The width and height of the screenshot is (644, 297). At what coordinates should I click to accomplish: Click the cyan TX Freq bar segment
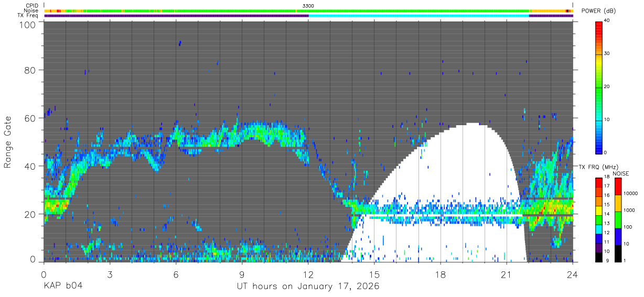tap(418, 16)
